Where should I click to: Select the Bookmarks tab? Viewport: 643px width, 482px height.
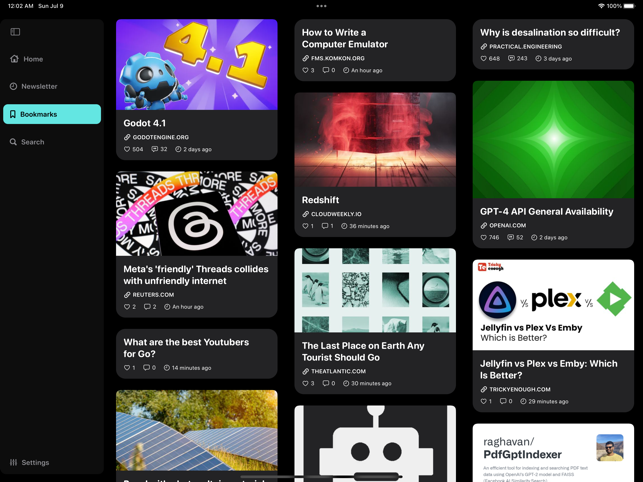click(x=52, y=114)
